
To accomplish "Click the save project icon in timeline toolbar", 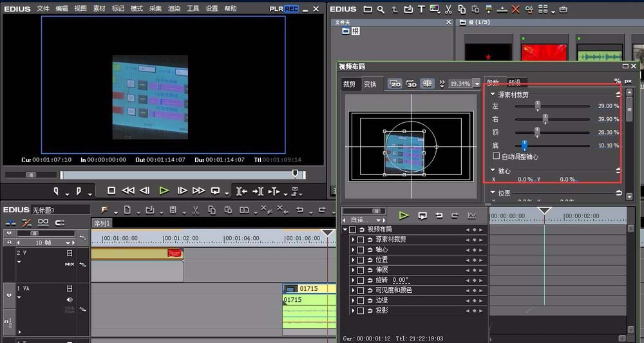I will click(173, 210).
